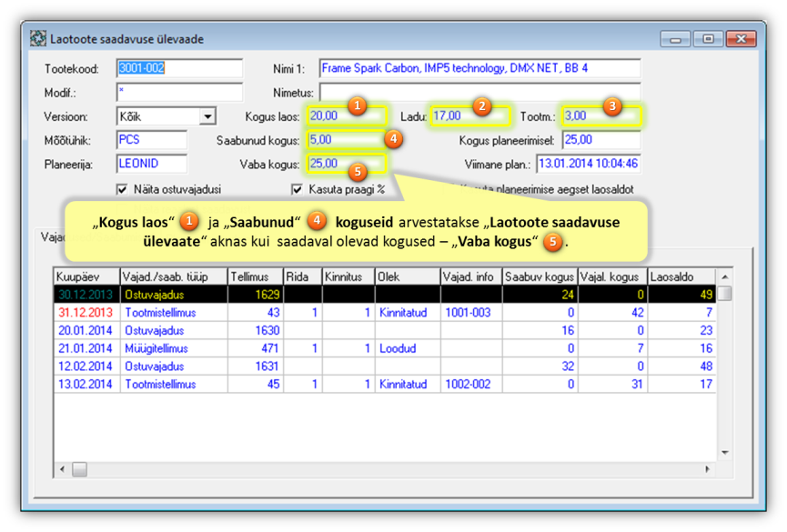Click the Loodud status cell

click(408, 348)
